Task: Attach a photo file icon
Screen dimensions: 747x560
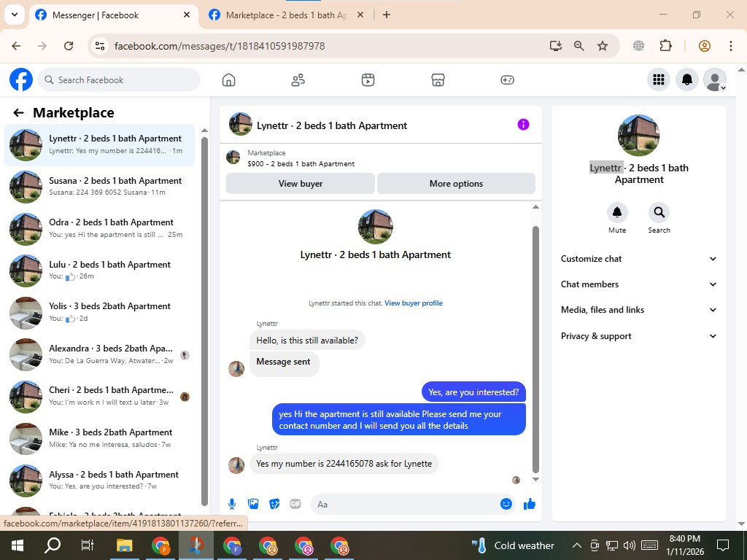Action: (x=253, y=504)
